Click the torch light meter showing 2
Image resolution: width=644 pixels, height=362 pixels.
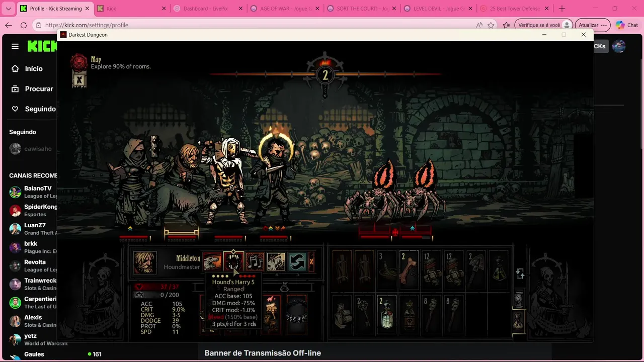[x=325, y=75]
